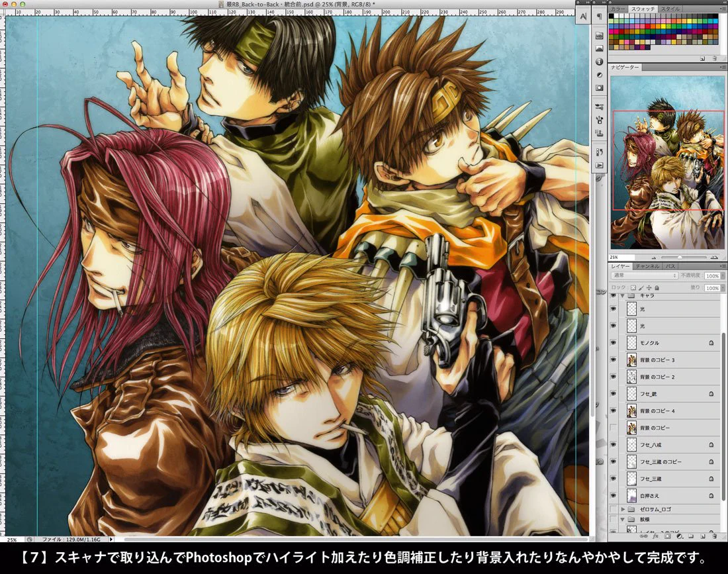The image size is (728, 574).
Task: Lock layer position icon
Action: coord(649,288)
